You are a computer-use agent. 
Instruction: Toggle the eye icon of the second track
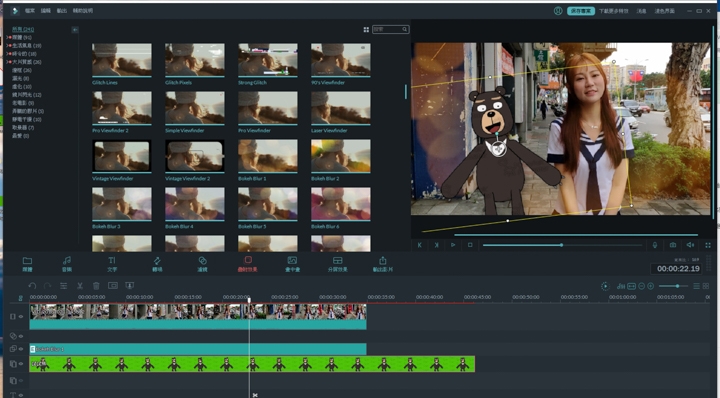(21, 336)
